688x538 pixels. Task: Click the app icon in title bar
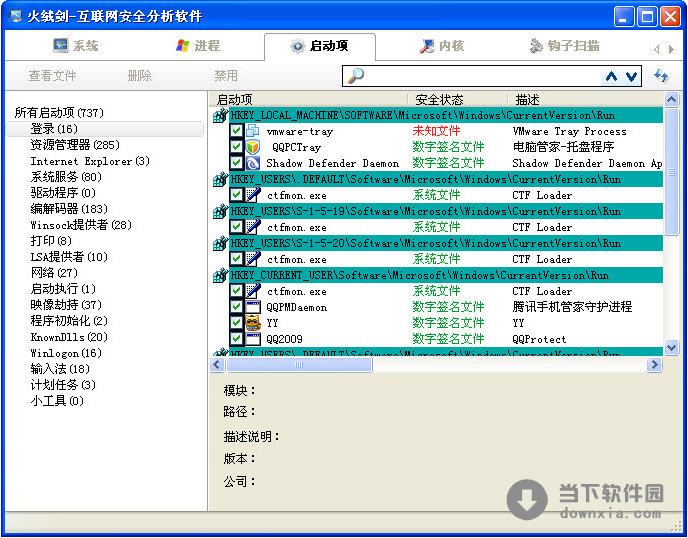[x=15, y=16]
